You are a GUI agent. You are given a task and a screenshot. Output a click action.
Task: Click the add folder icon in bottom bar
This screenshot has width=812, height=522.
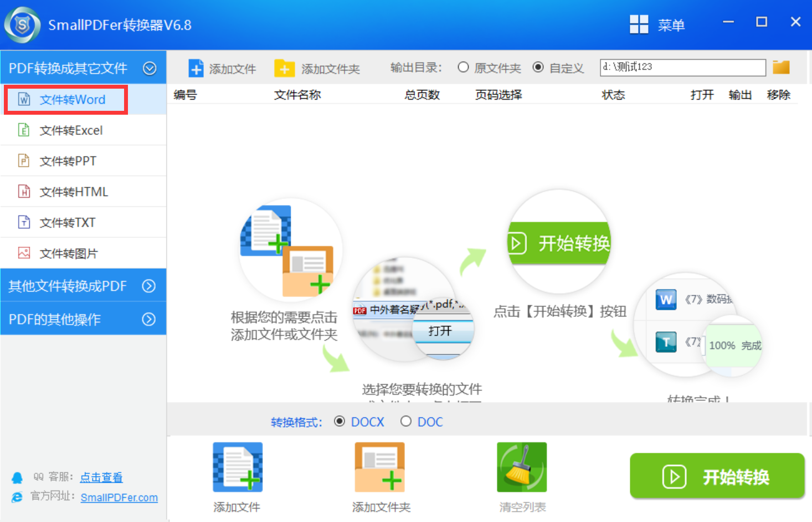click(x=379, y=467)
